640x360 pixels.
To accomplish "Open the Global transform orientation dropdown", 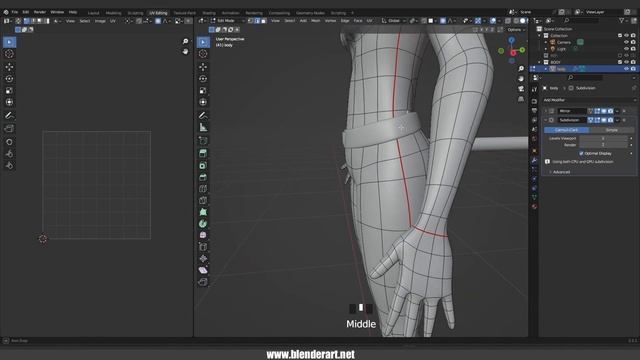I will point(394,21).
